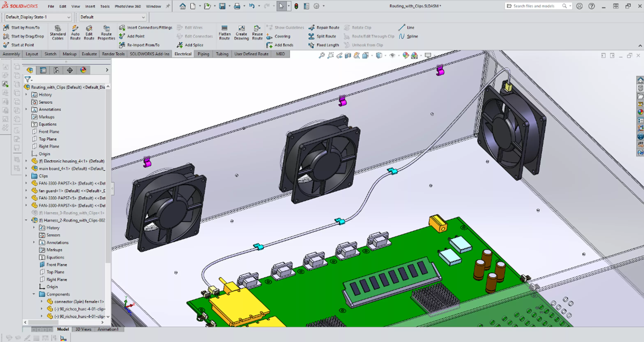Click the Zoom to Fit icon
Image resolution: width=644 pixels, height=342 pixels.
point(321,55)
